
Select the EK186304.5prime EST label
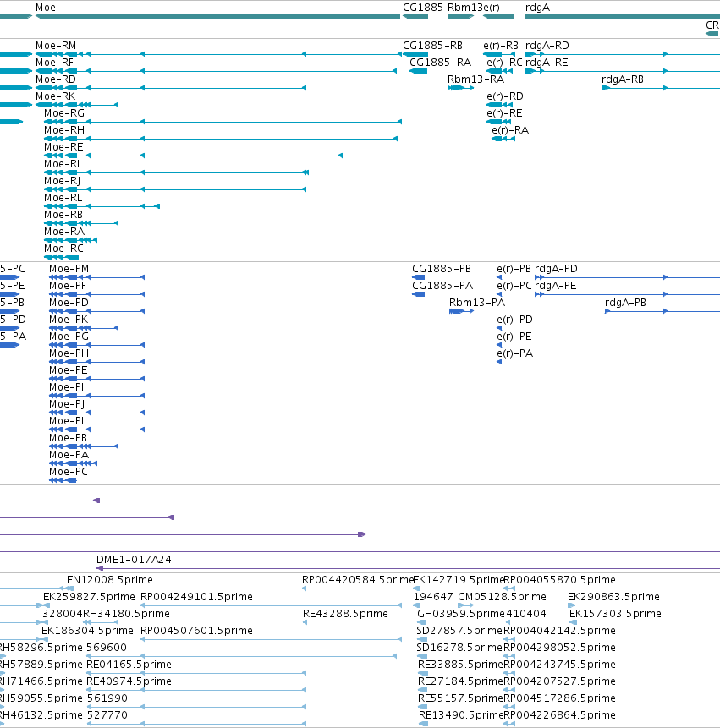click(87, 631)
